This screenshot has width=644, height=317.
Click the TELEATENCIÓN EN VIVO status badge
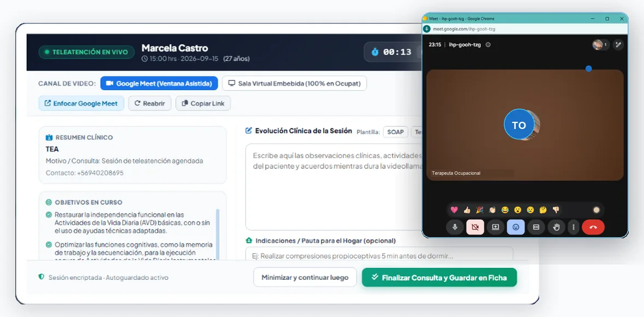[x=87, y=52]
